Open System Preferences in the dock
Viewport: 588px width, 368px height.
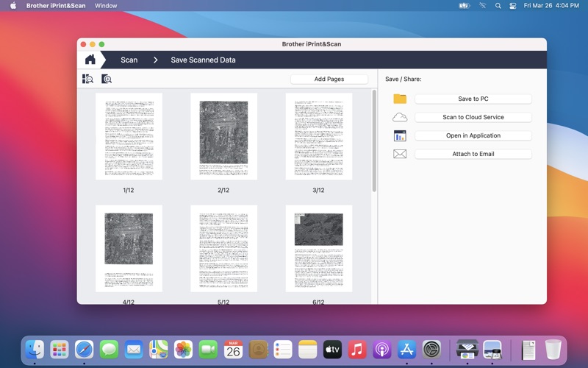click(x=431, y=350)
